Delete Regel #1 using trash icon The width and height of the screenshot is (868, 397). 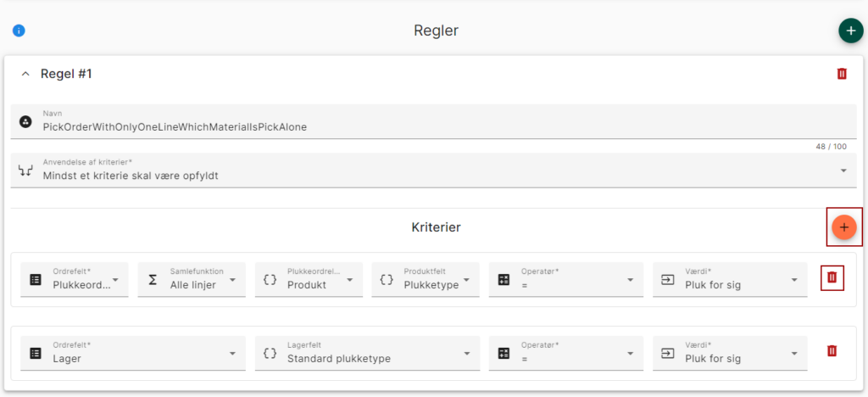point(842,74)
